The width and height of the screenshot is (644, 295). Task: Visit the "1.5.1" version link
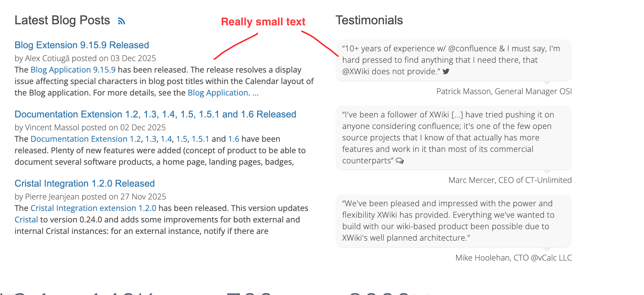pos(200,139)
